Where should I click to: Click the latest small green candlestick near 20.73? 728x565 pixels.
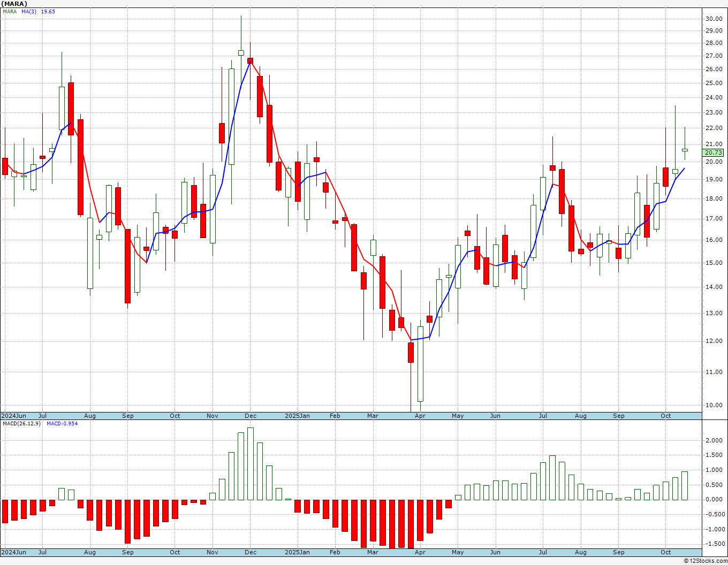(x=685, y=150)
